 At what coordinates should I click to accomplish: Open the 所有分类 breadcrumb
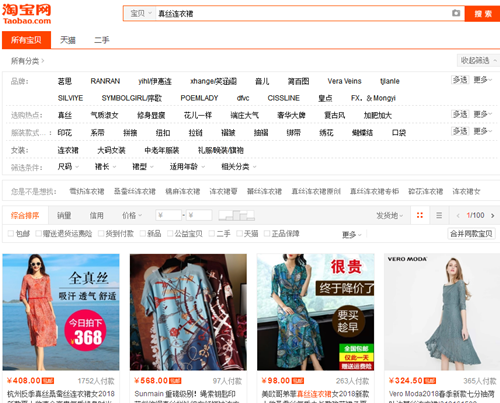click(x=27, y=61)
